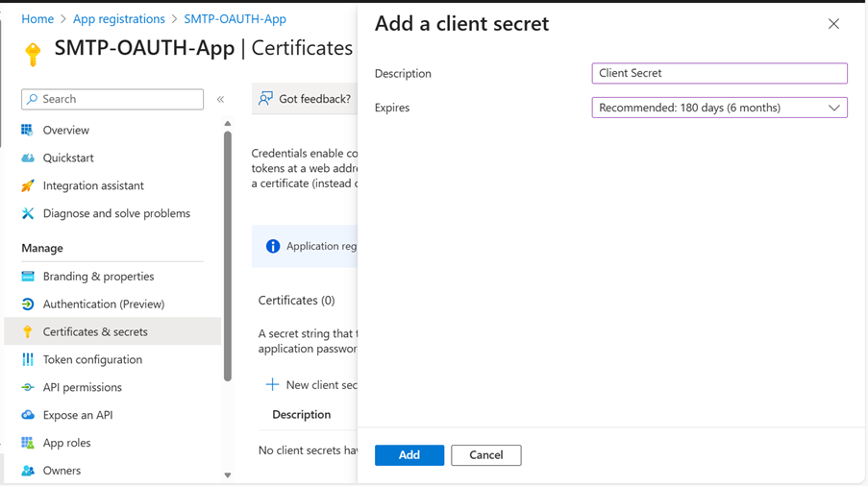868x486 pixels.
Task: Click the Expose an API cloud icon
Action: coord(28,415)
